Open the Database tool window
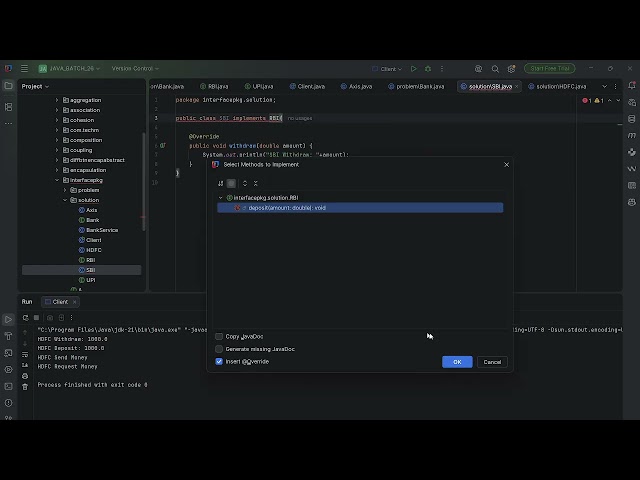This screenshot has width=640, height=480. point(632,119)
